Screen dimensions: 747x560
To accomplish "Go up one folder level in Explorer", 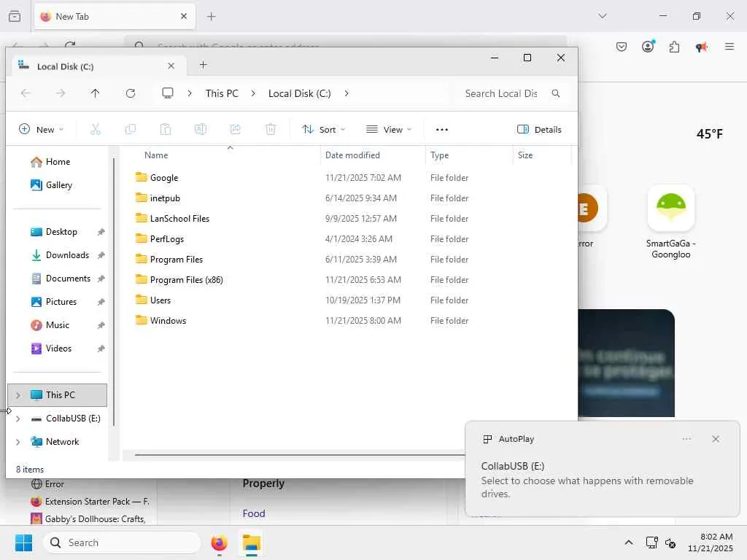I will (96, 93).
